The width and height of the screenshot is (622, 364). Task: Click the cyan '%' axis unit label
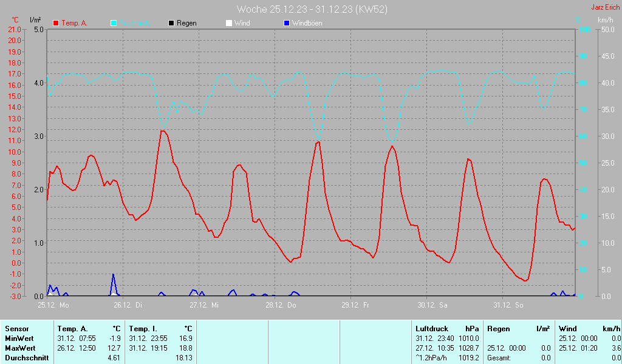click(578, 20)
